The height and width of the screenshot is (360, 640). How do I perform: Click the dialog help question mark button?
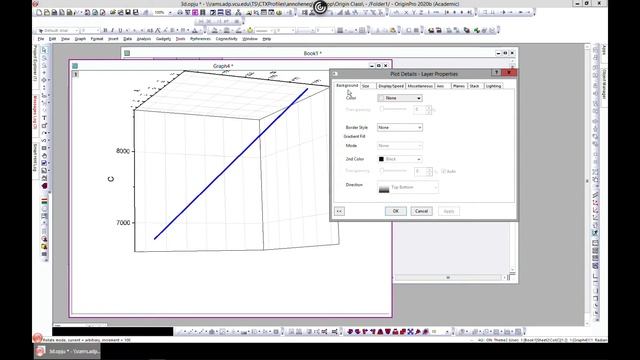coord(496,73)
